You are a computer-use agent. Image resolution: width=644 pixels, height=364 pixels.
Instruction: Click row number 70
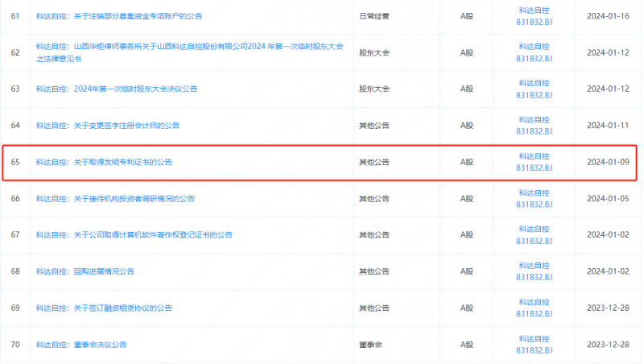15,345
